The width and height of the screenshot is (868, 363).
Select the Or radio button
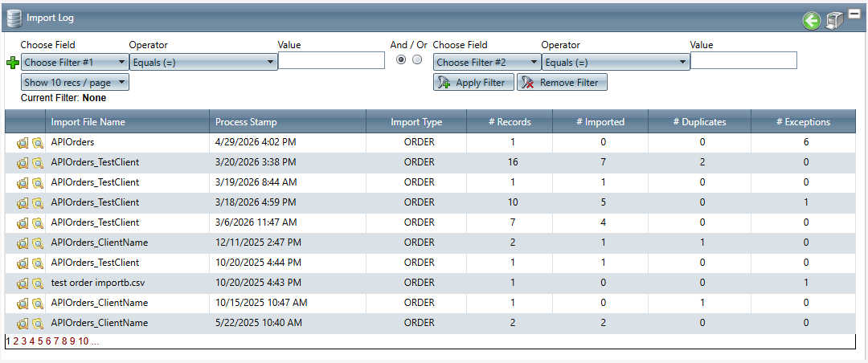tap(417, 59)
